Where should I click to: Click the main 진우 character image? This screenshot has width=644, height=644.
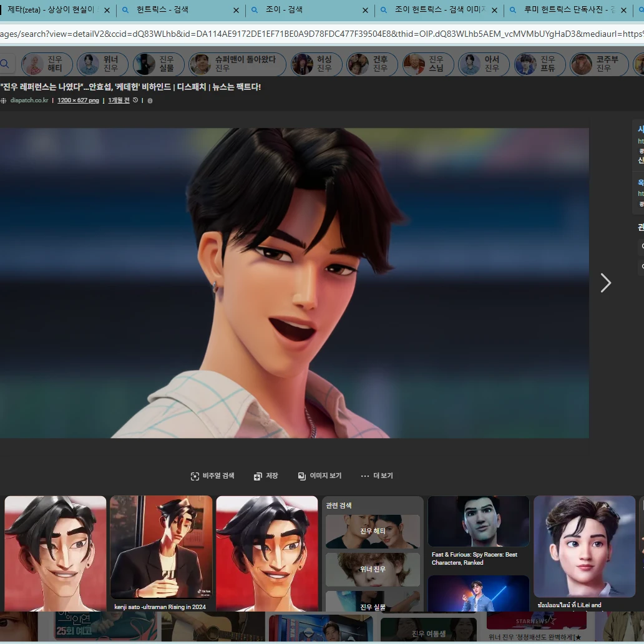tap(294, 283)
